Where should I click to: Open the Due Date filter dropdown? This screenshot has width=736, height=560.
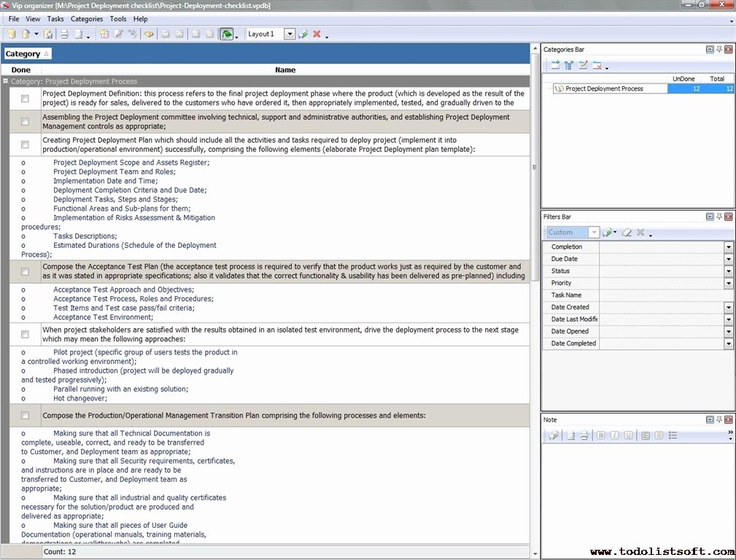(x=729, y=259)
